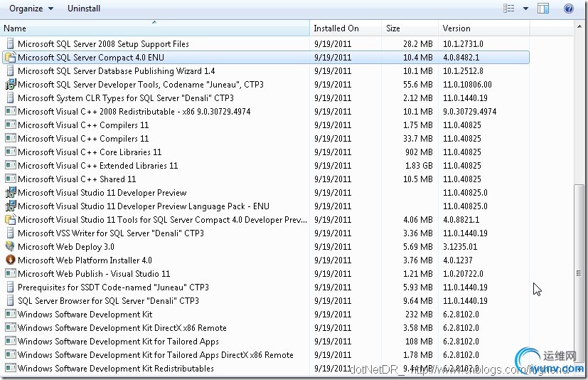Click the scrollbar up arrow
The height and width of the screenshot is (380, 588).
coord(579,26)
